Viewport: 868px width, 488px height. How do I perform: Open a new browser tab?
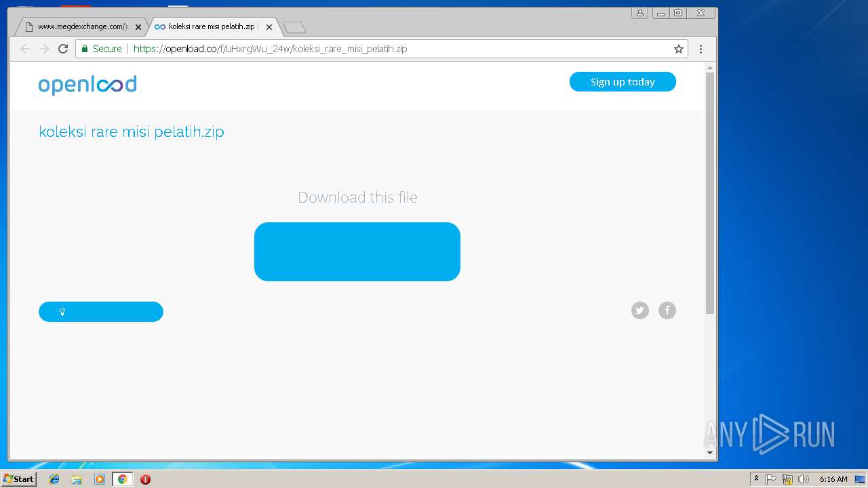[x=294, y=27]
